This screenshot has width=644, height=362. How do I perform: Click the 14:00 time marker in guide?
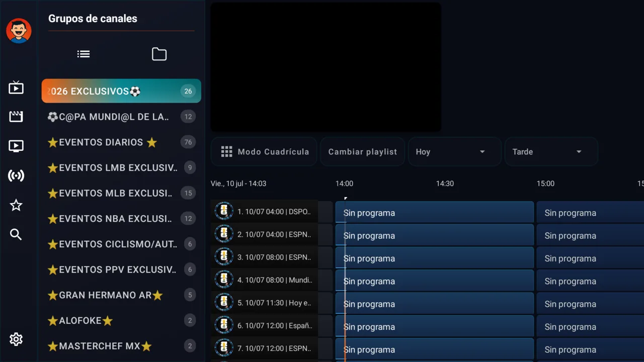[345, 184]
